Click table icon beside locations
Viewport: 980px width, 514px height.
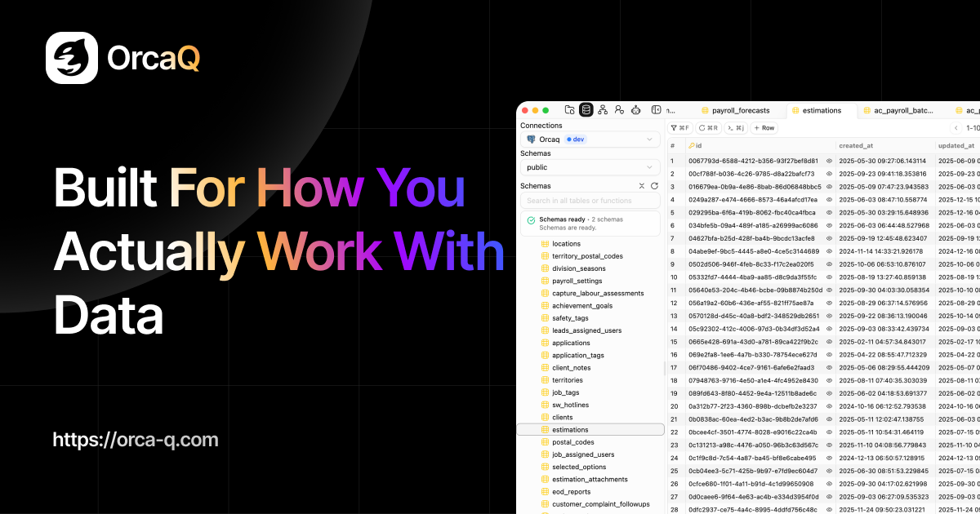pos(546,244)
